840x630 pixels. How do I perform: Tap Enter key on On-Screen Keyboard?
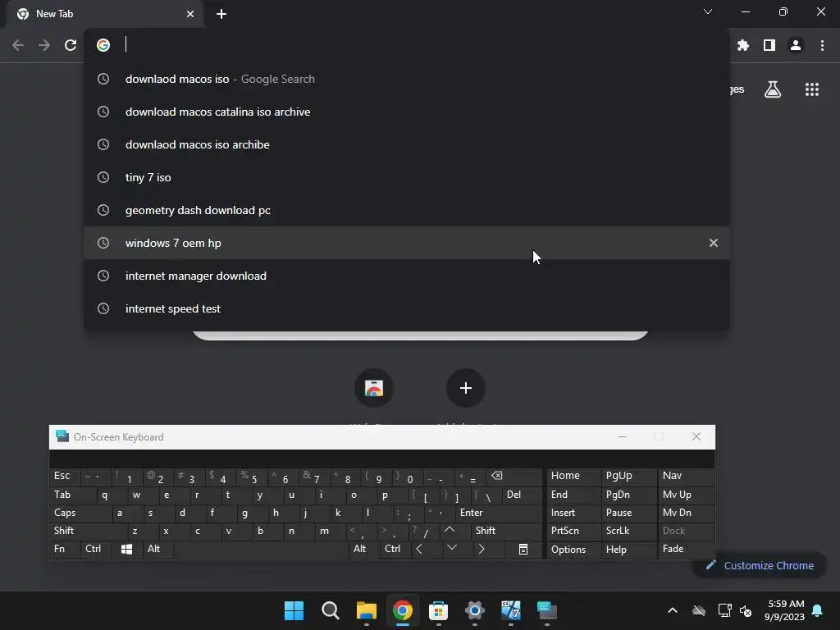(498, 513)
